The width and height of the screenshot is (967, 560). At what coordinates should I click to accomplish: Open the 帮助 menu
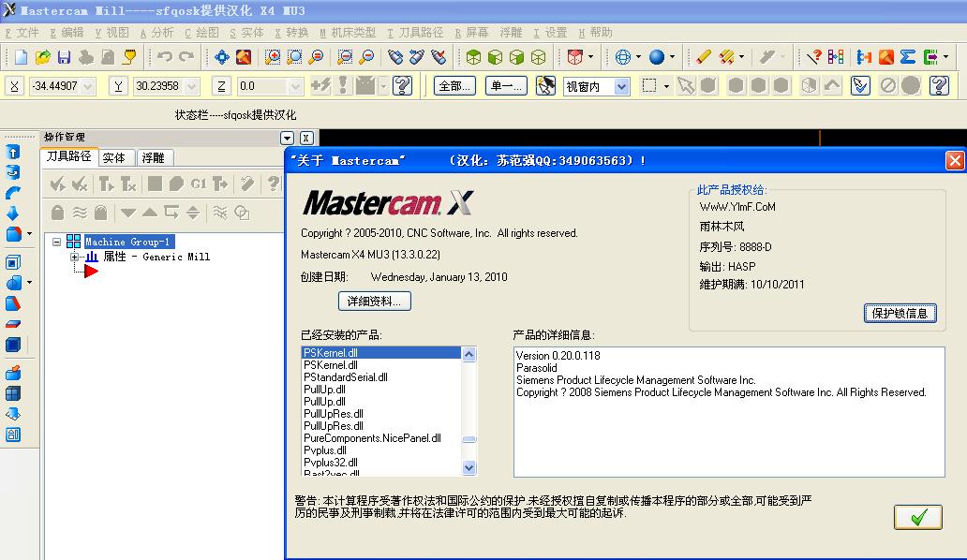click(595, 33)
